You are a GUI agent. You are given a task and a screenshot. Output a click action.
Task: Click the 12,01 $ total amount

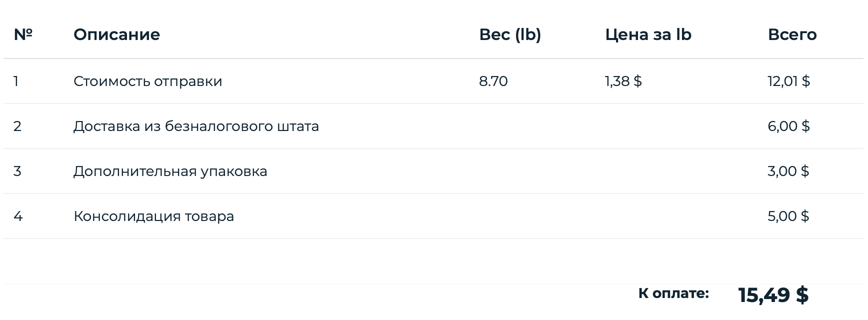point(788,81)
